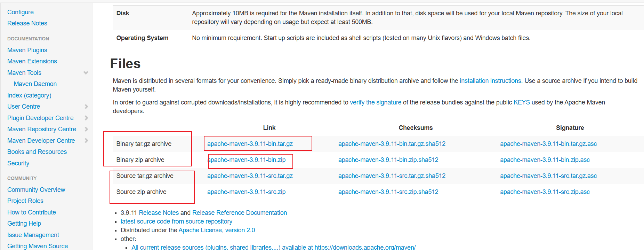Open User Centre link
644x250 pixels.
click(24, 107)
